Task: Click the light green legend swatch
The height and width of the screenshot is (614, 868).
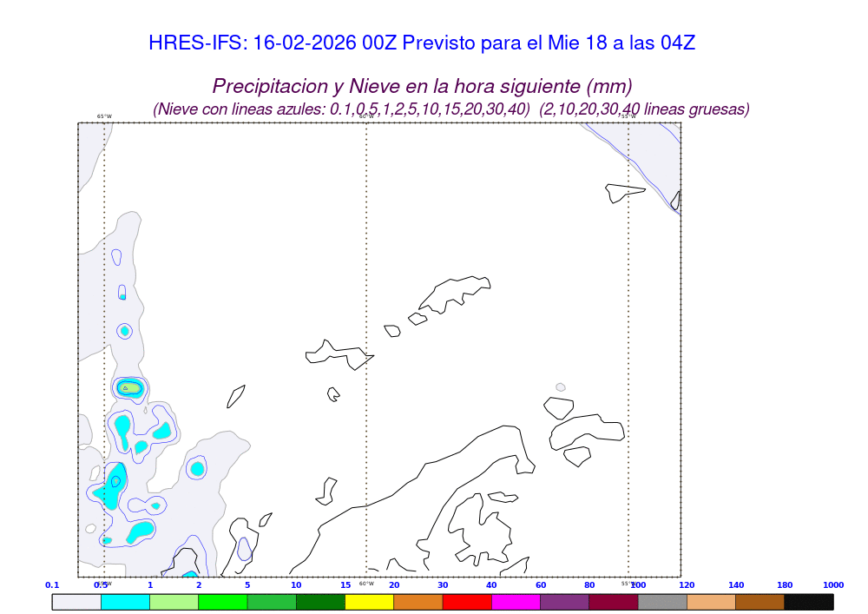Action: point(174,602)
